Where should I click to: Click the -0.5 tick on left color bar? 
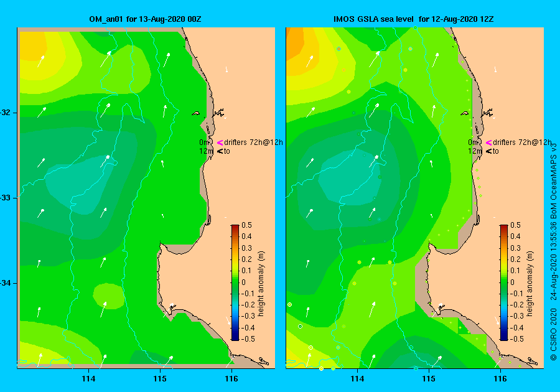pos(246,339)
